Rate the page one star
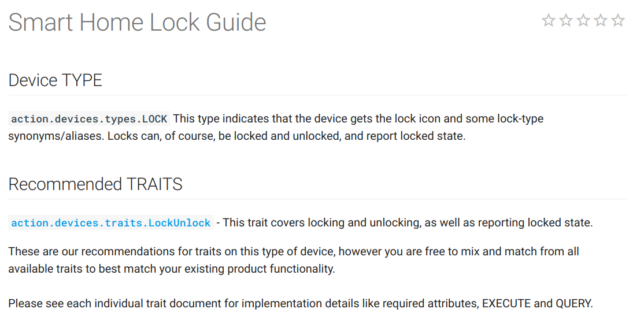Image resolution: width=644 pixels, height=320 pixels. coord(549,21)
